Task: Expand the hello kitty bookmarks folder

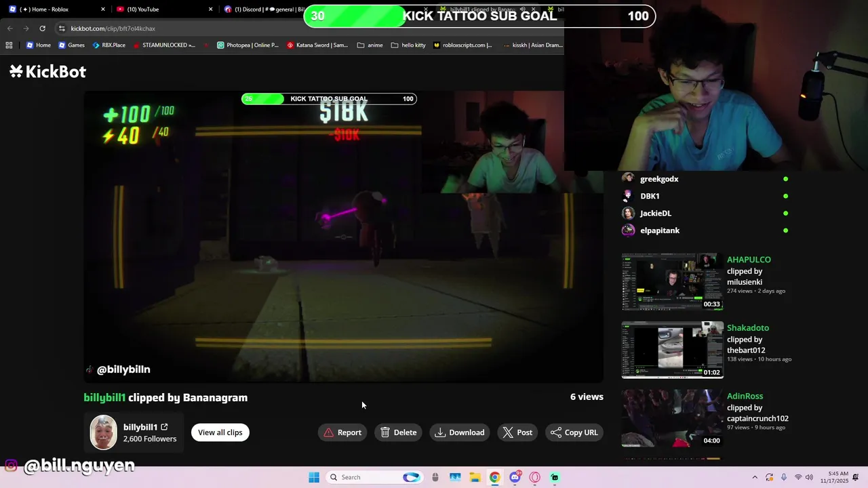Action: point(408,45)
